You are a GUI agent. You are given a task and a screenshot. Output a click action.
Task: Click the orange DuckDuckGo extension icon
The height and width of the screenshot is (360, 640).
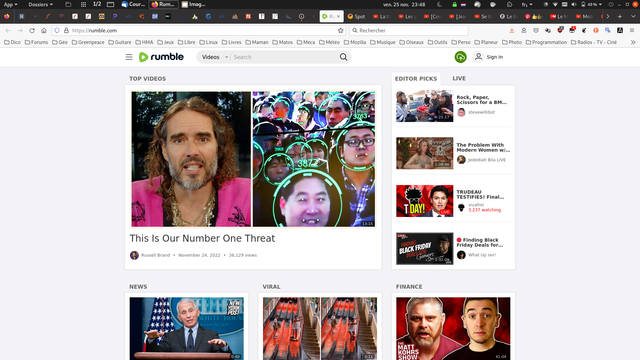[x=596, y=30]
